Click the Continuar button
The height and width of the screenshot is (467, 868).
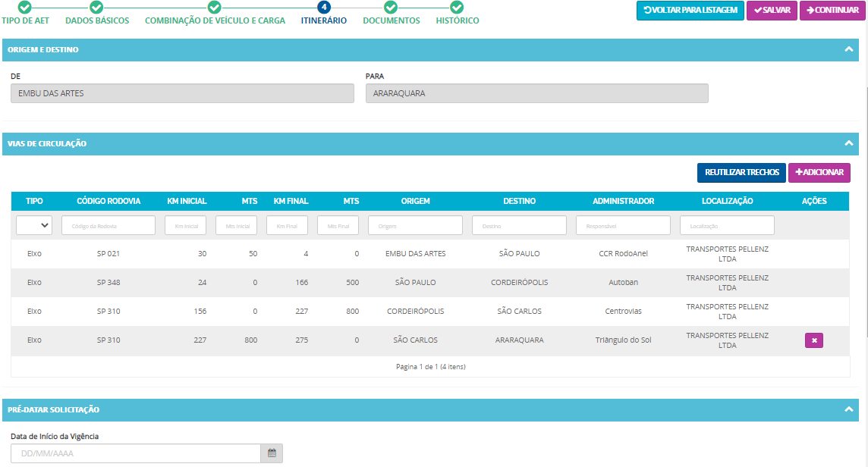[x=832, y=11]
